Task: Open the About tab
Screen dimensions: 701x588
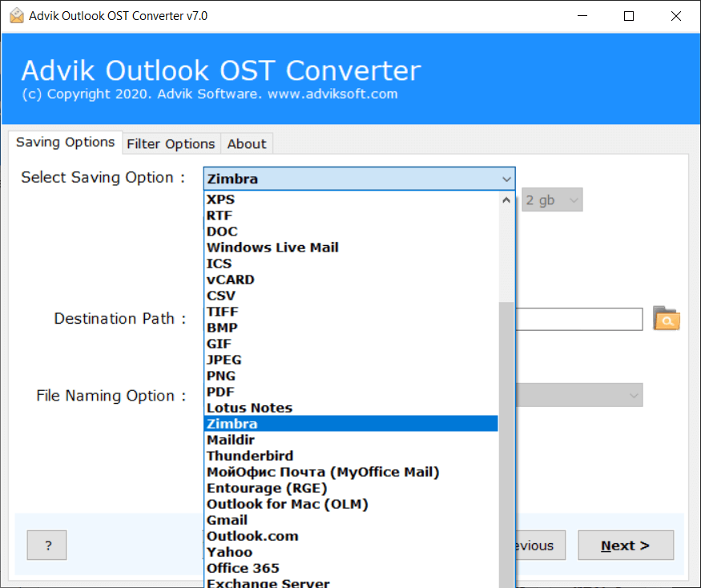Action: click(247, 144)
